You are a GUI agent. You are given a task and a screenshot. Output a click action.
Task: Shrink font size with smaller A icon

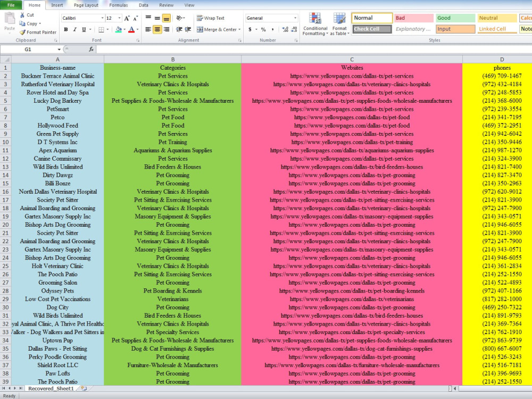135,18
